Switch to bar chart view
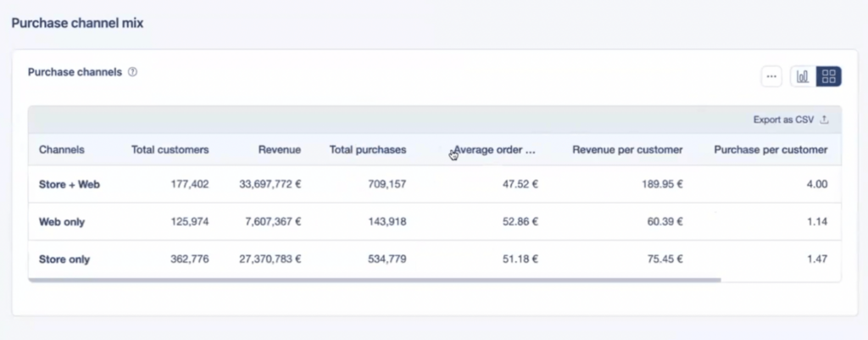This screenshot has height=340, width=868. [802, 76]
